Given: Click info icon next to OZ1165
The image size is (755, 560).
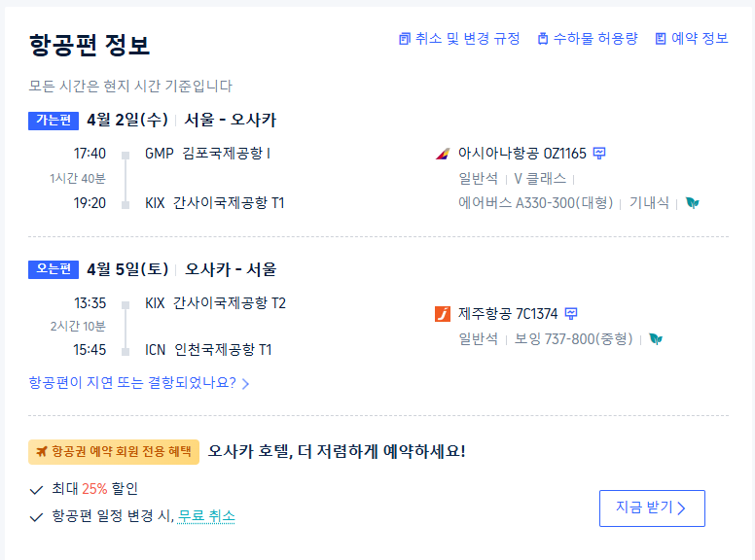Looking at the screenshot, I should coord(599,154).
